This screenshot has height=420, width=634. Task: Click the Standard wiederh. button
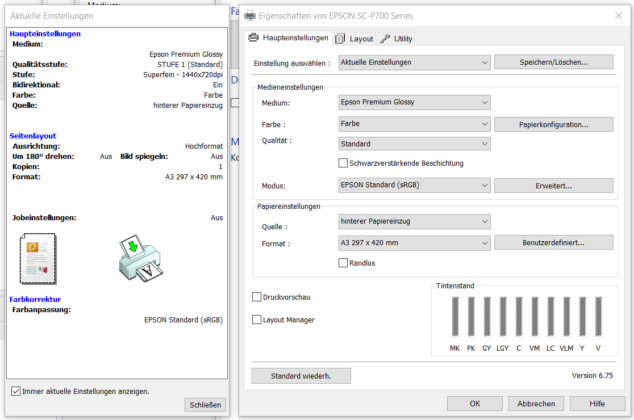point(300,376)
